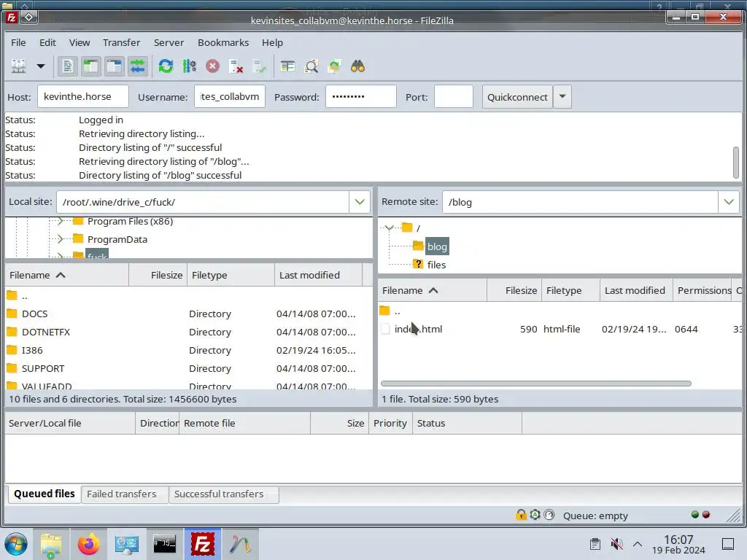Open the file manager taskbar icon
This screenshot has width=747, height=560.
(x=51, y=545)
